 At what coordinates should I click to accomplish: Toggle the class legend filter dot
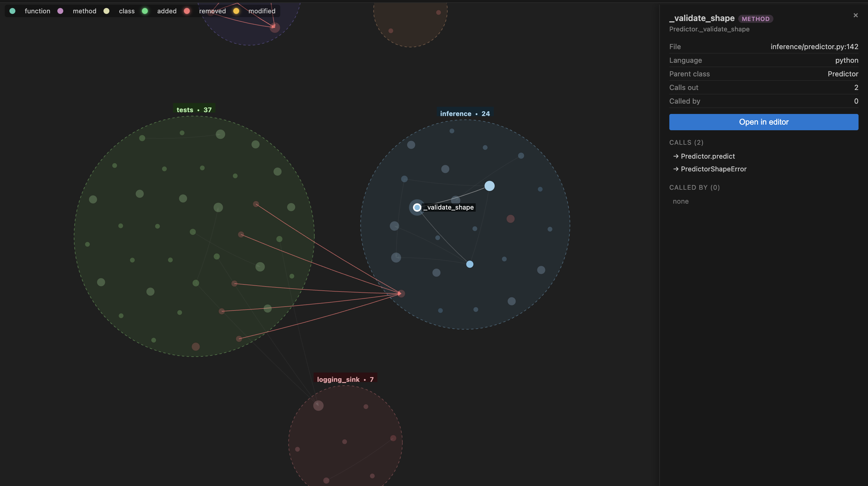point(106,11)
